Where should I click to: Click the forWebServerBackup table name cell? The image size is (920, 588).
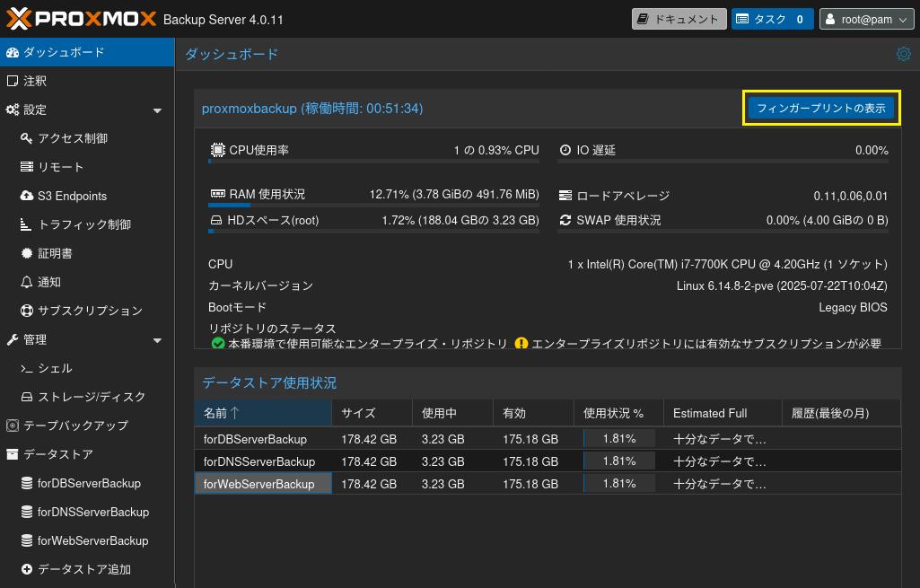264,484
